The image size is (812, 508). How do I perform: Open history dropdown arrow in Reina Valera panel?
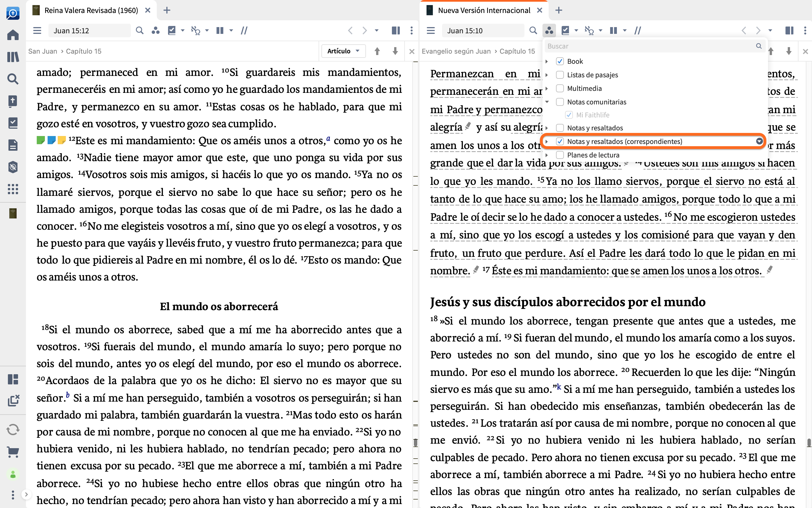(x=376, y=30)
